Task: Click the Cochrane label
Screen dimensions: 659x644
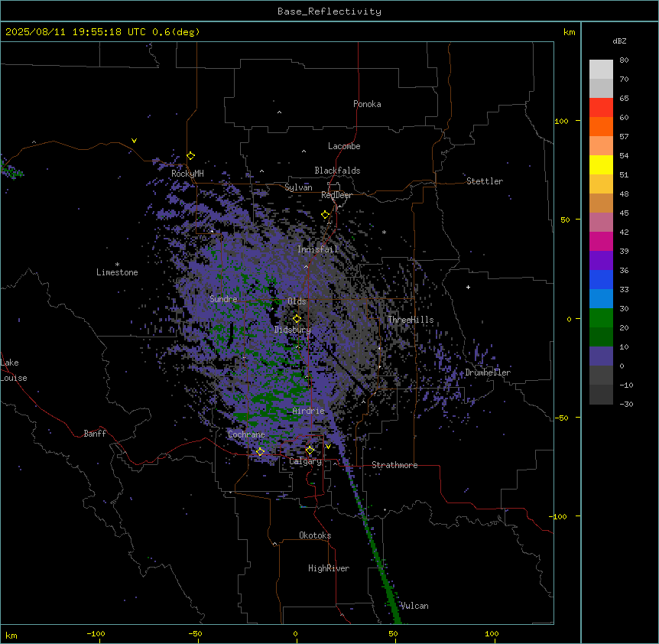Action: tap(246, 434)
